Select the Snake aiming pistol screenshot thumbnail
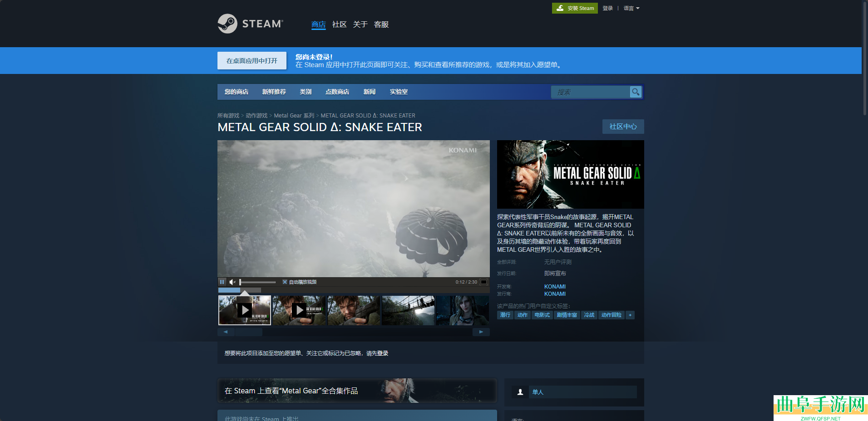868x421 pixels. [x=354, y=310]
